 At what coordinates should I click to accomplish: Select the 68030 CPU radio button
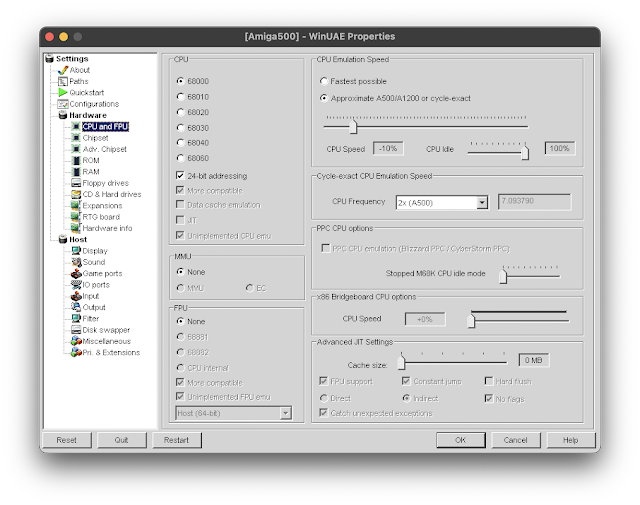point(180,127)
